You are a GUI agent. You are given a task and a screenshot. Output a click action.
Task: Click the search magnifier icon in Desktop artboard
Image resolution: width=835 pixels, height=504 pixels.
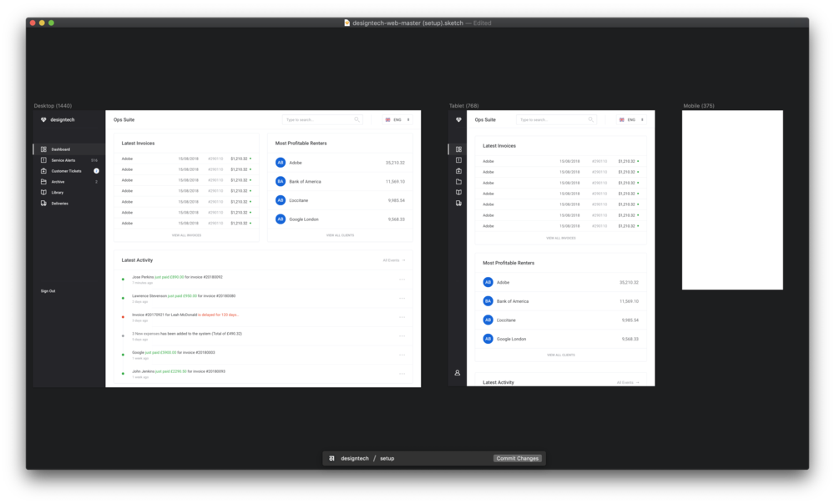pos(357,119)
